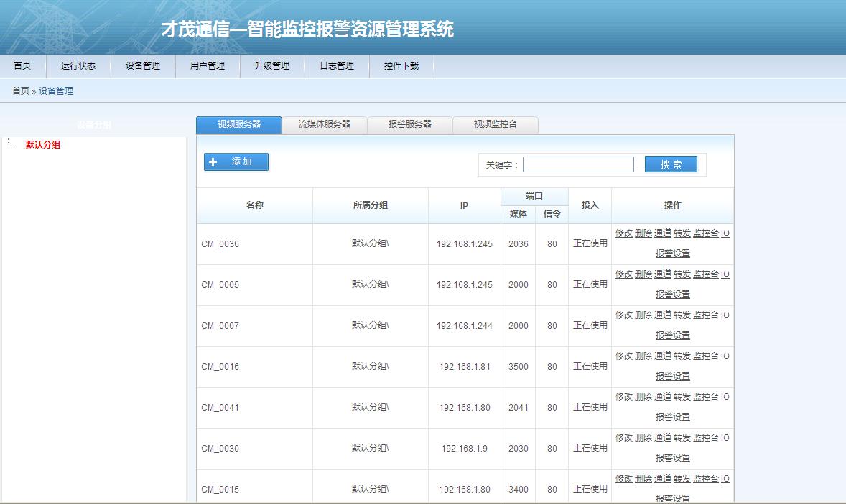Select 默认分组 in the device group tree
Viewport: 846px width, 504px height.
pos(43,145)
